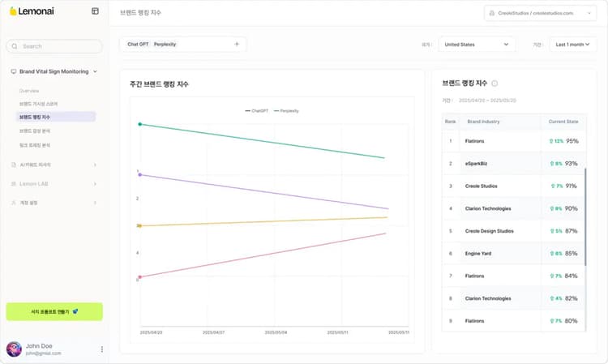
Task: Collapse the Brand Vital Sign Monitoring section
Action: pyautogui.click(x=95, y=71)
